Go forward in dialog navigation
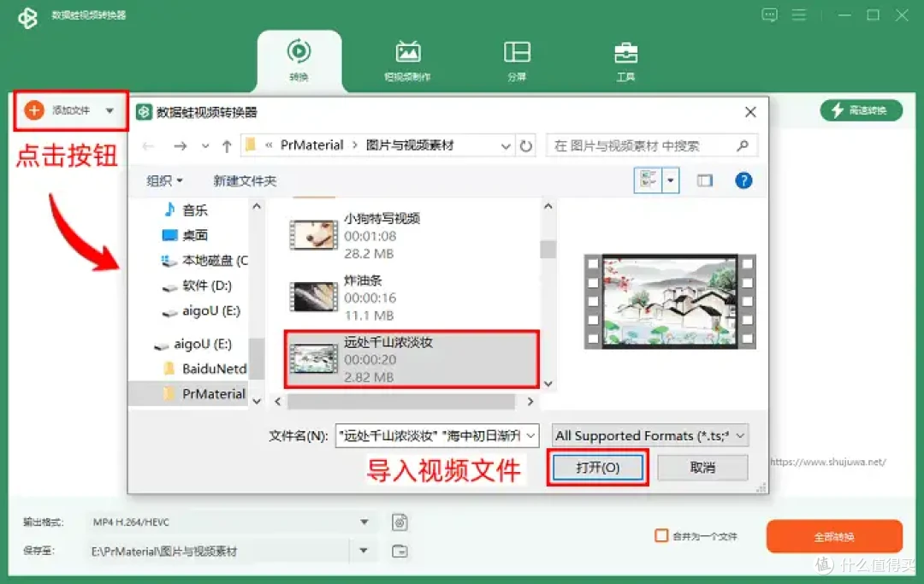This screenshot has height=584, width=924. [x=181, y=145]
